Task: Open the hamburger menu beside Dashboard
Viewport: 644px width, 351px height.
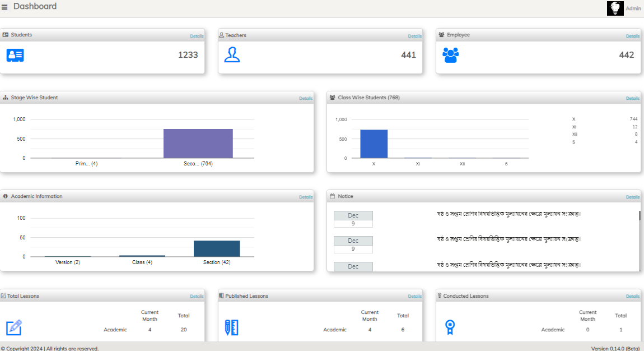Action: (x=4, y=7)
